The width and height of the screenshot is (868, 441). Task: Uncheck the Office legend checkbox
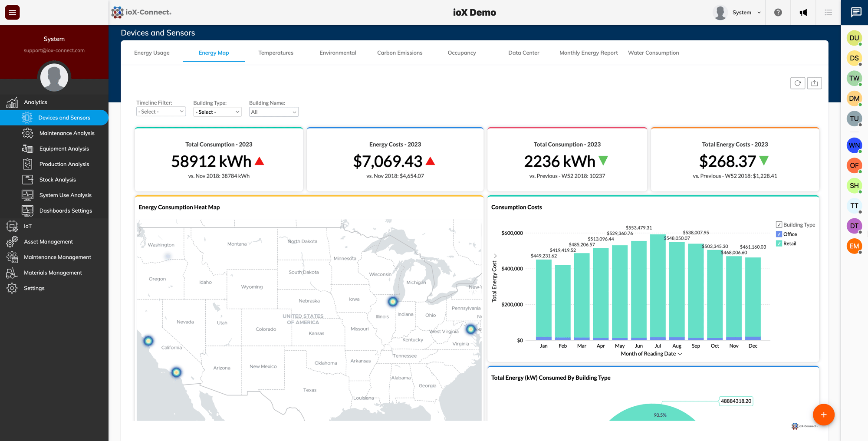779,234
